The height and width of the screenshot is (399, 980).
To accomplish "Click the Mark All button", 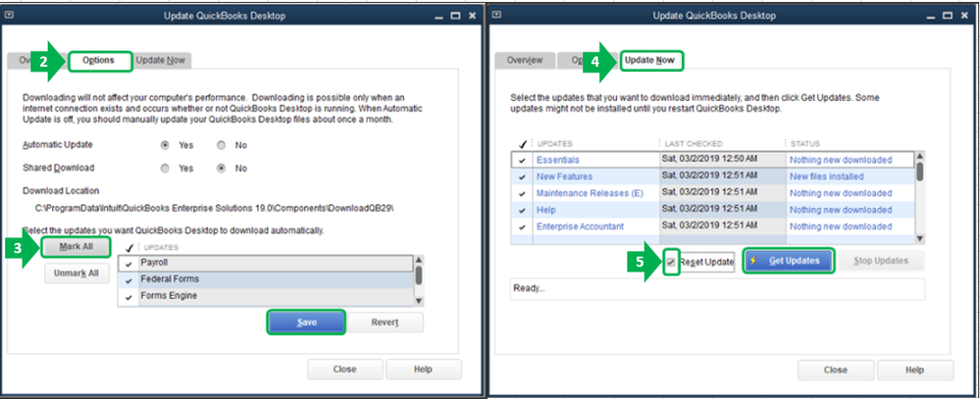I will [77, 247].
